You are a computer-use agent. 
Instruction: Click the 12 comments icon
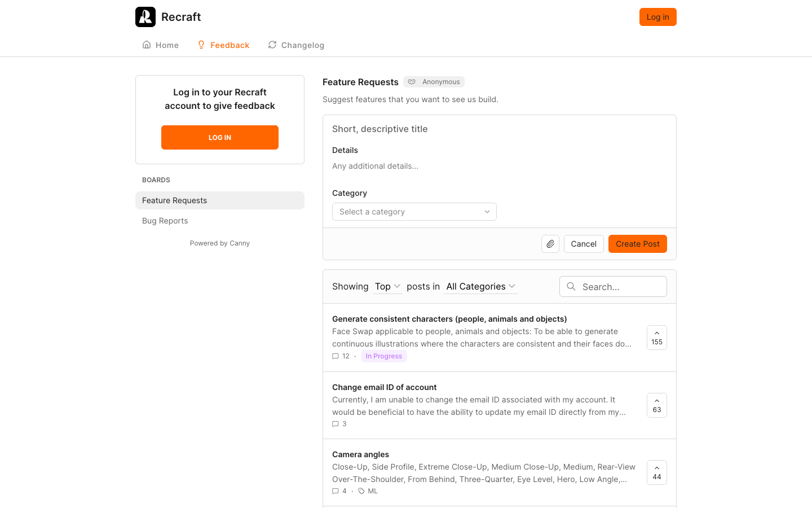pyautogui.click(x=336, y=356)
